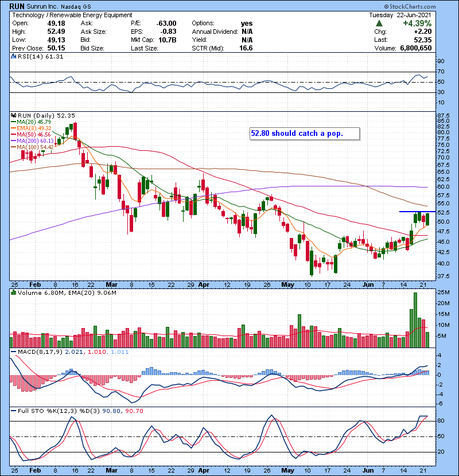
Task: Click the Options yes value
Action: (x=246, y=24)
